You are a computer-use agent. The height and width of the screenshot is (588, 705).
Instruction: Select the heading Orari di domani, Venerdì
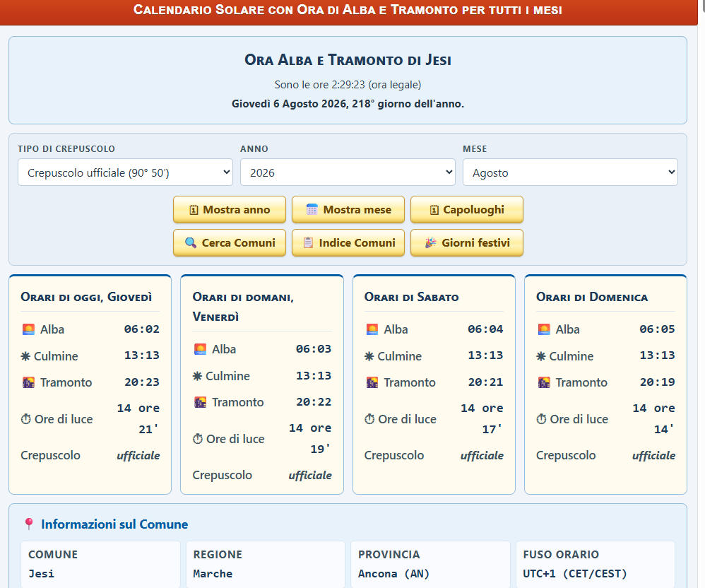tap(243, 307)
